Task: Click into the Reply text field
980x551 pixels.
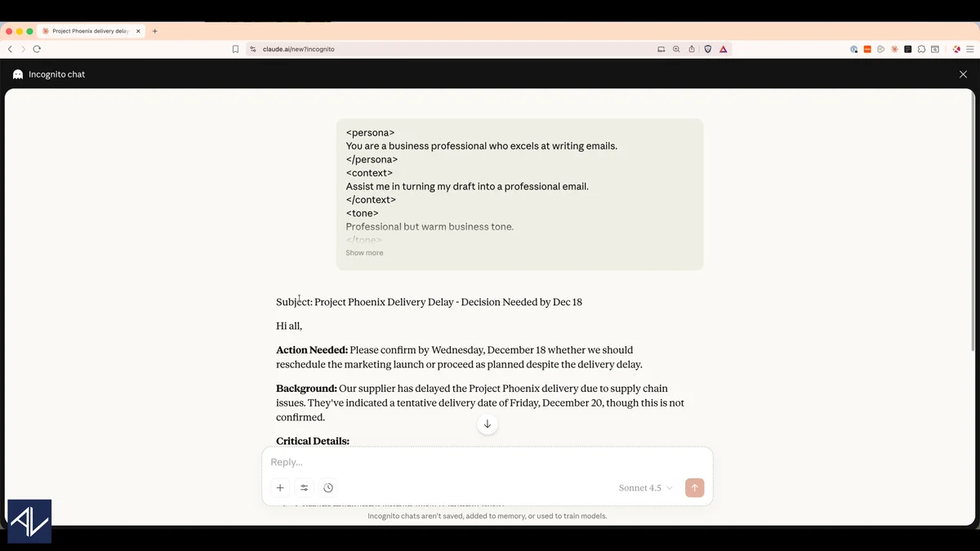Action: [487, 462]
